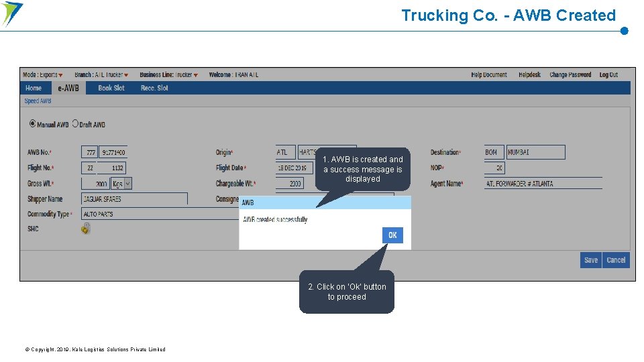This screenshot has width=644, height=362.
Task: Click the destination city field MUMBAI
Action: pos(535,152)
